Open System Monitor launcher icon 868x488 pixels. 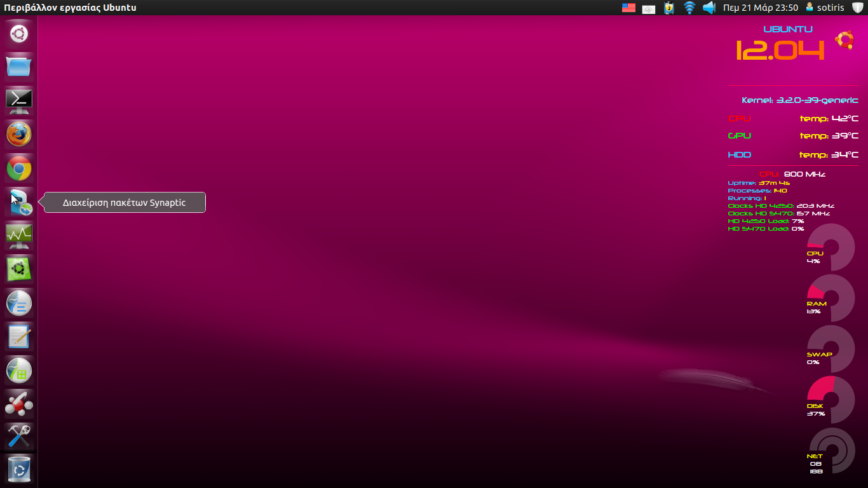tap(19, 236)
